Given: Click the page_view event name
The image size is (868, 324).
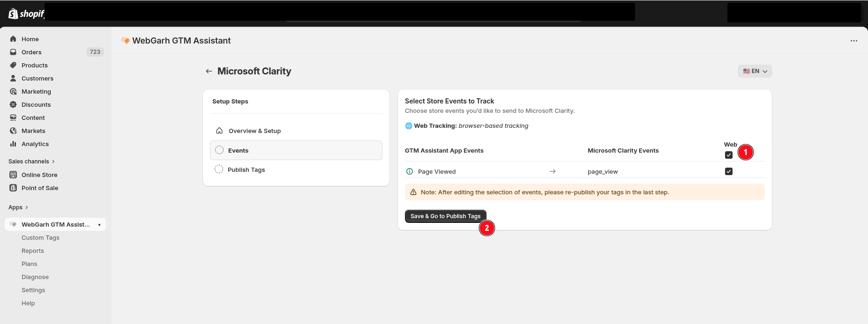Looking at the screenshot, I should (x=603, y=172).
